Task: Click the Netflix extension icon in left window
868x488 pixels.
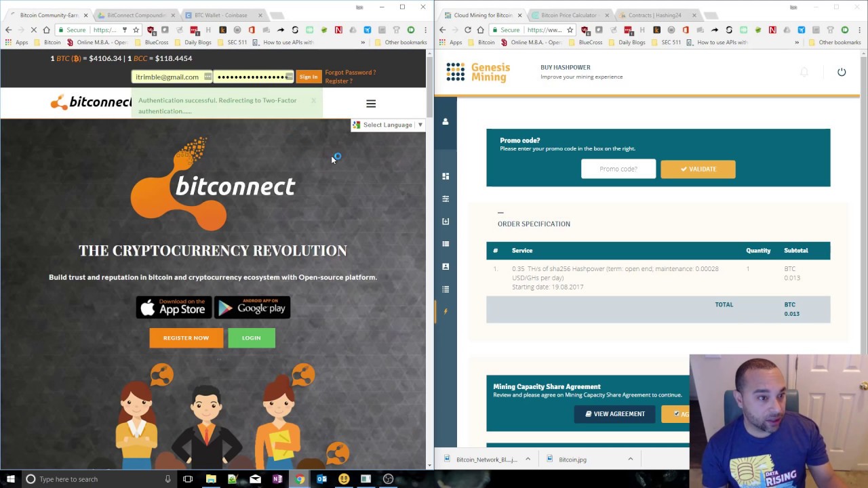Action: (338, 30)
